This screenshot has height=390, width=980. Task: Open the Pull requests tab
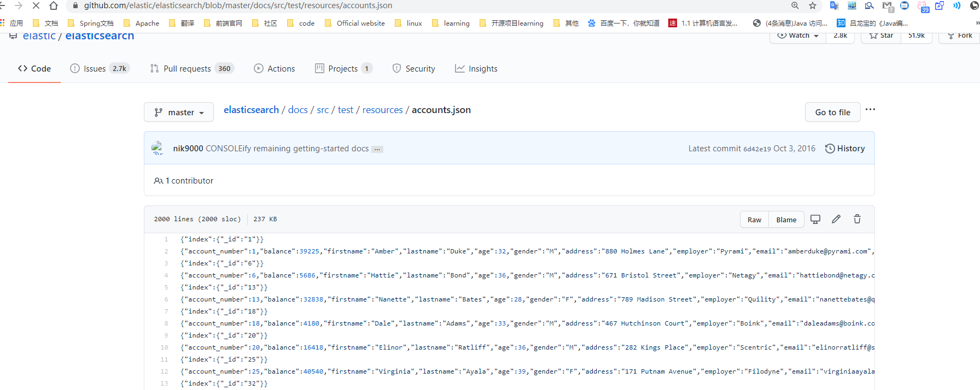point(192,68)
